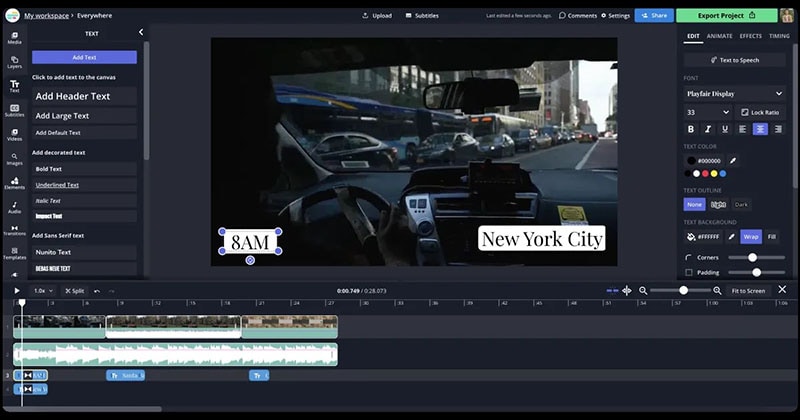Select None text outline

[x=694, y=205]
